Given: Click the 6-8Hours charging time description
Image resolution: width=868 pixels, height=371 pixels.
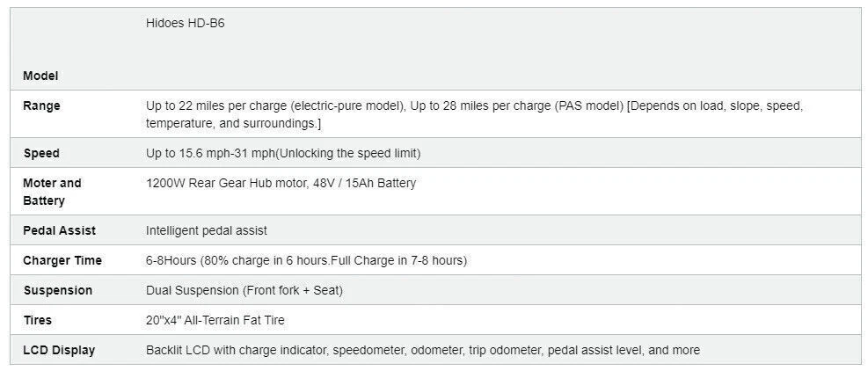Looking at the screenshot, I should 306,260.
